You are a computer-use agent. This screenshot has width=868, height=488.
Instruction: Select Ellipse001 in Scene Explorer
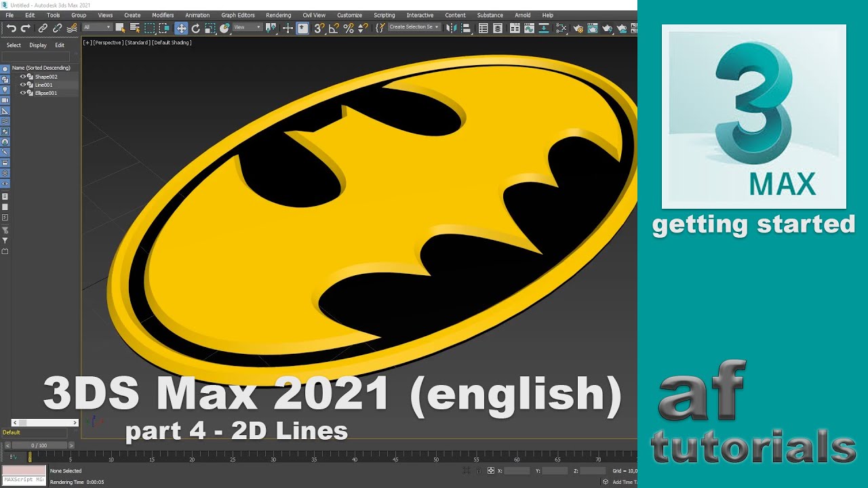pos(46,93)
